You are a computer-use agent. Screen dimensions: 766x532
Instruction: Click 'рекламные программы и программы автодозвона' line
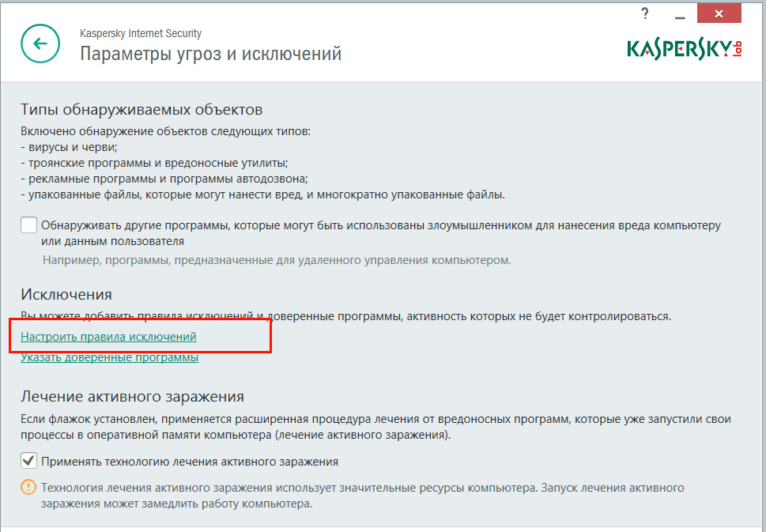pyautogui.click(x=164, y=179)
